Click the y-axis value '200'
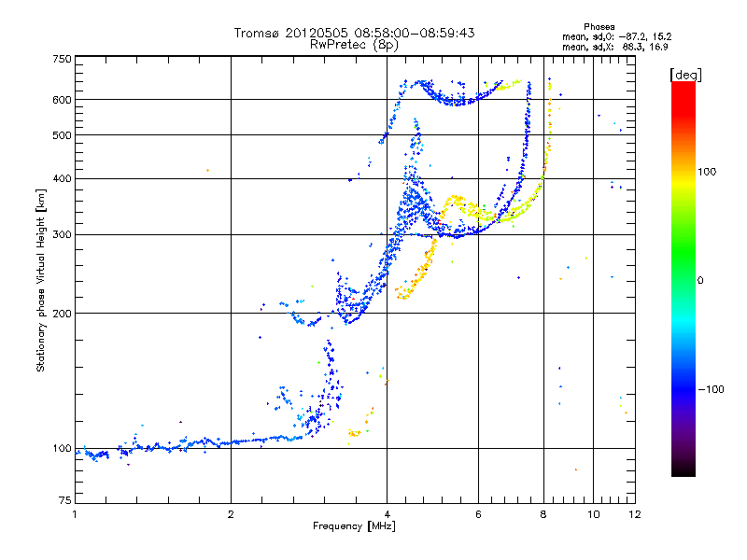 pos(63,314)
